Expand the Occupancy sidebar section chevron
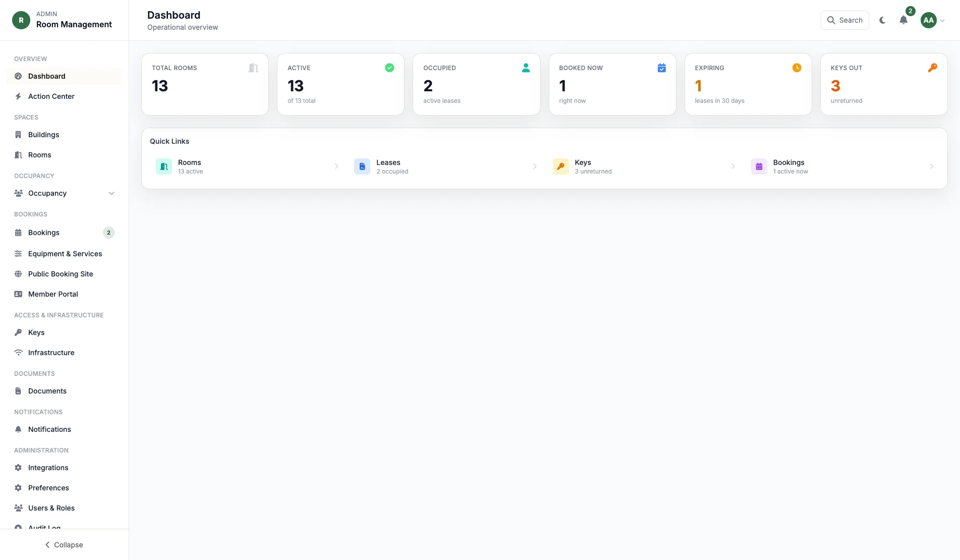Image resolution: width=960 pixels, height=560 pixels. tap(111, 193)
